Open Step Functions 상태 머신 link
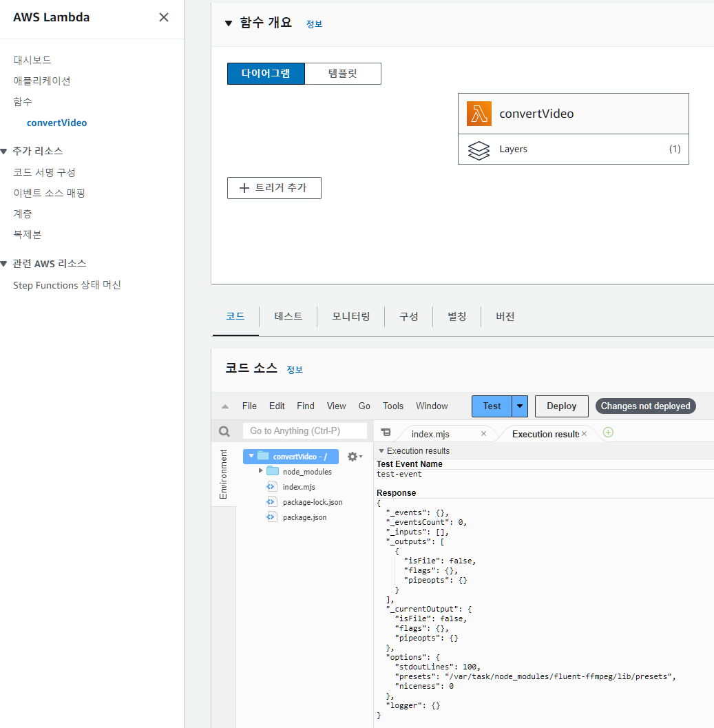This screenshot has width=714, height=728. tap(67, 285)
